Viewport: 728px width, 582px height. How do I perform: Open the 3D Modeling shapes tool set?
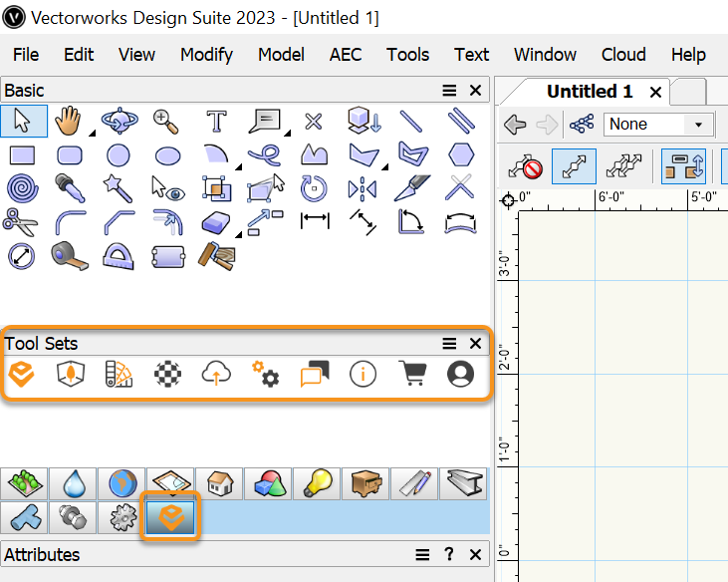[x=268, y=483]
